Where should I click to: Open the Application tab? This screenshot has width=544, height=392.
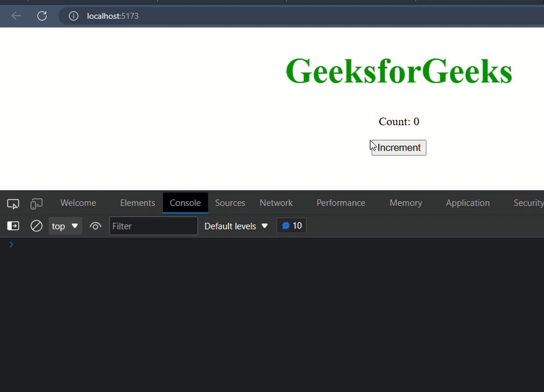[467, 203]
